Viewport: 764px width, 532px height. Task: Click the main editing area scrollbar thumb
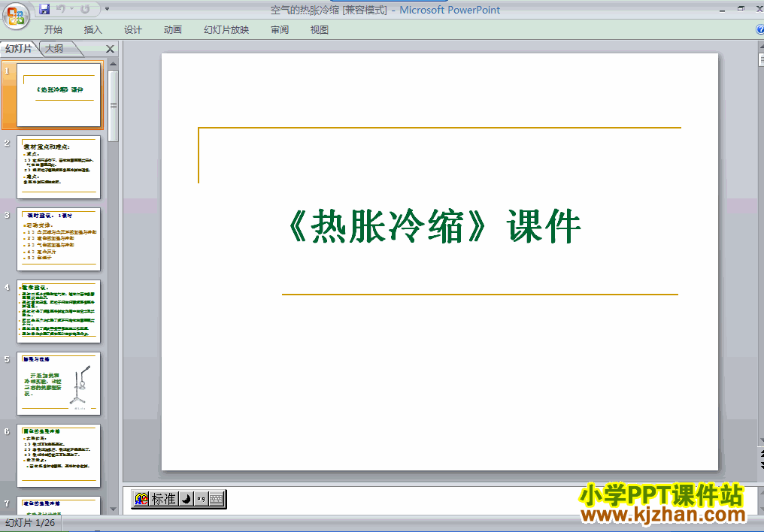(x=761, y=59)
